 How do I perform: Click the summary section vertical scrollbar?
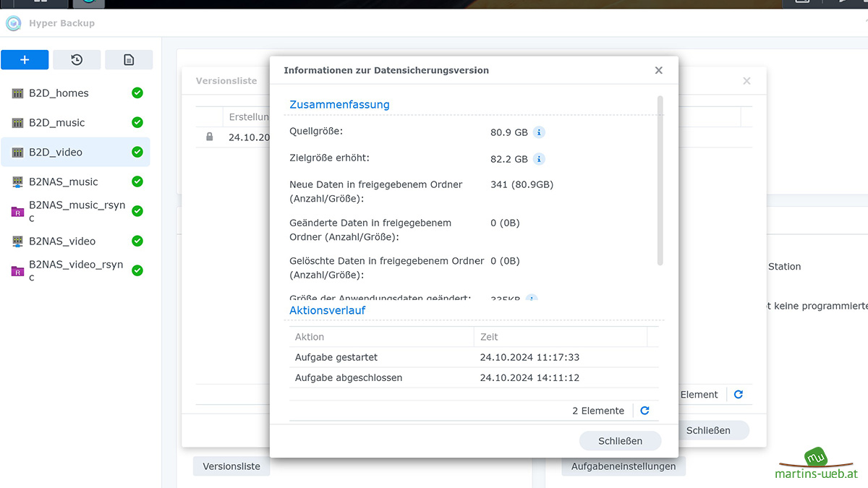pos(660,181)
